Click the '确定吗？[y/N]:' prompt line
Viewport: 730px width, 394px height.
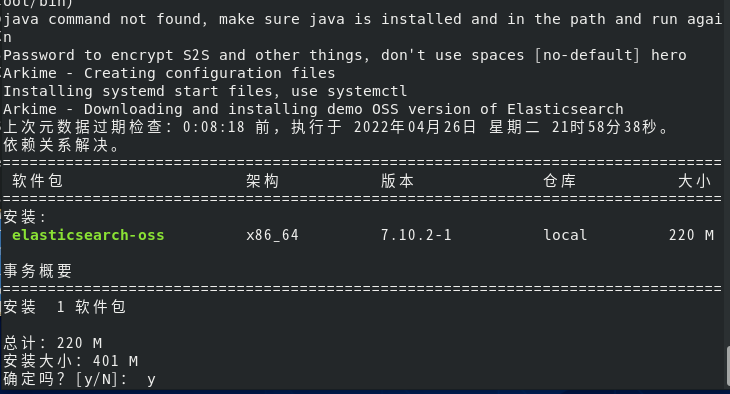80,380
